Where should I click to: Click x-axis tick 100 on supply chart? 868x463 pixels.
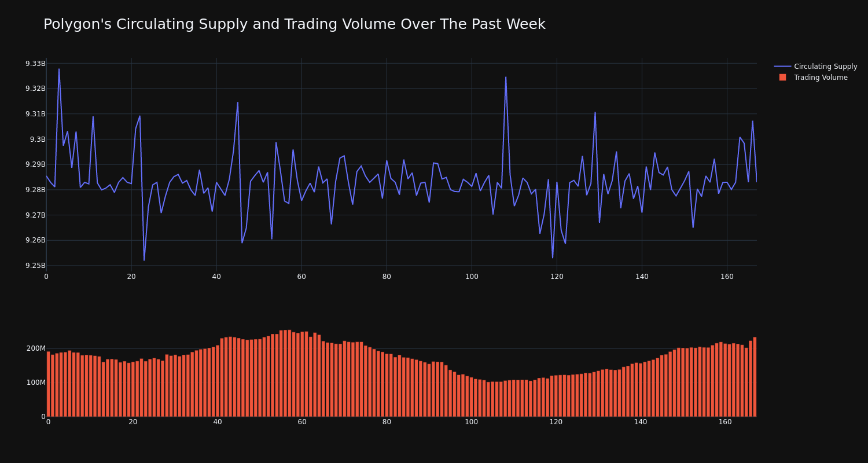[472, 277]
